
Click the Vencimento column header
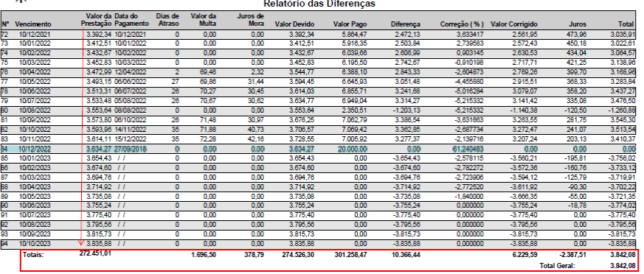33,24
